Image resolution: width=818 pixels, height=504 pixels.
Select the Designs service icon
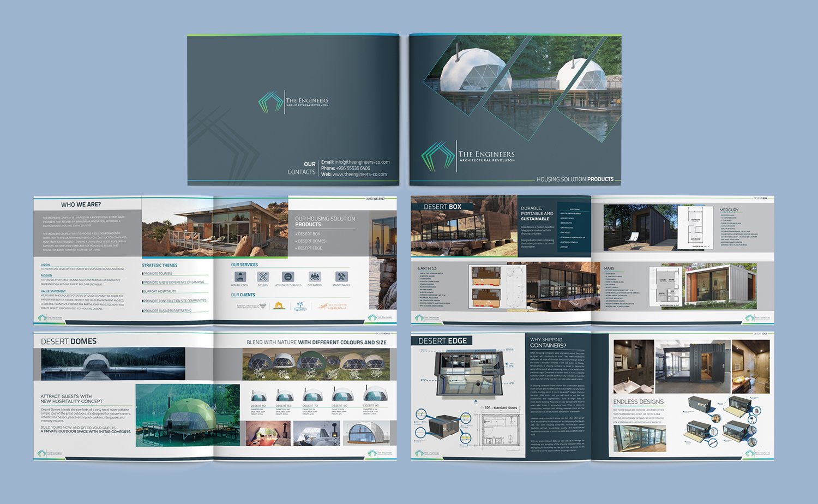pyautogui.click(x=263, y=277)
